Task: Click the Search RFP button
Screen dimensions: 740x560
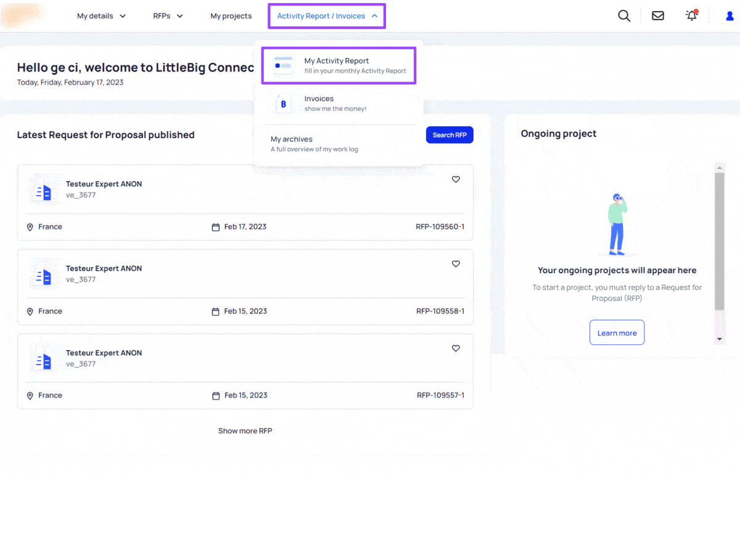Action: click(x=450, y=135)
